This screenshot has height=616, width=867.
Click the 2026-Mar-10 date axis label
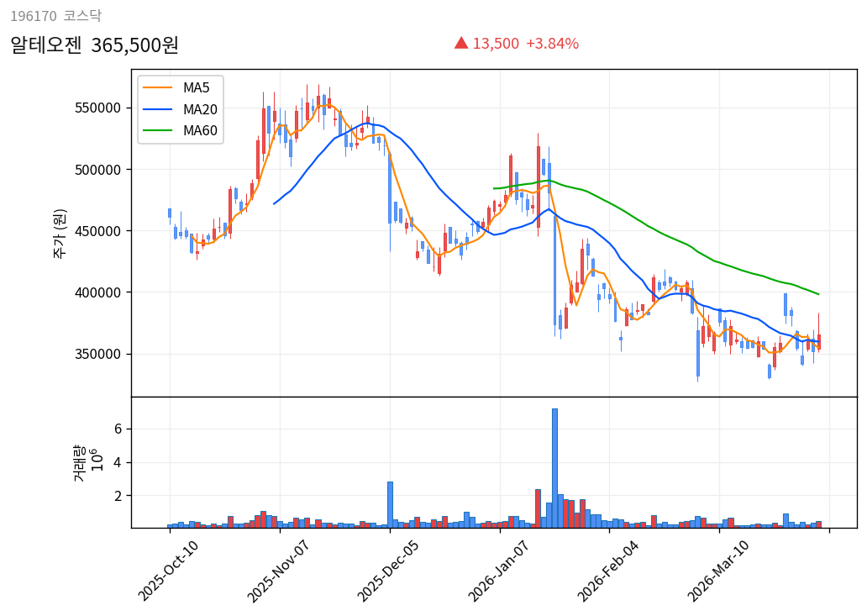pos(719,570)
